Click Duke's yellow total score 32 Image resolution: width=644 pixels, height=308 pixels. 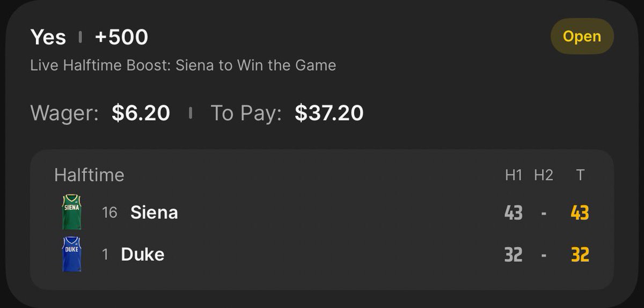(580, 255)
